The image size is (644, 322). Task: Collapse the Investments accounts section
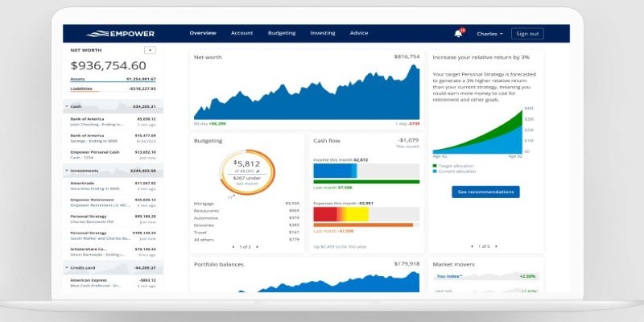[x=67, y=171]
